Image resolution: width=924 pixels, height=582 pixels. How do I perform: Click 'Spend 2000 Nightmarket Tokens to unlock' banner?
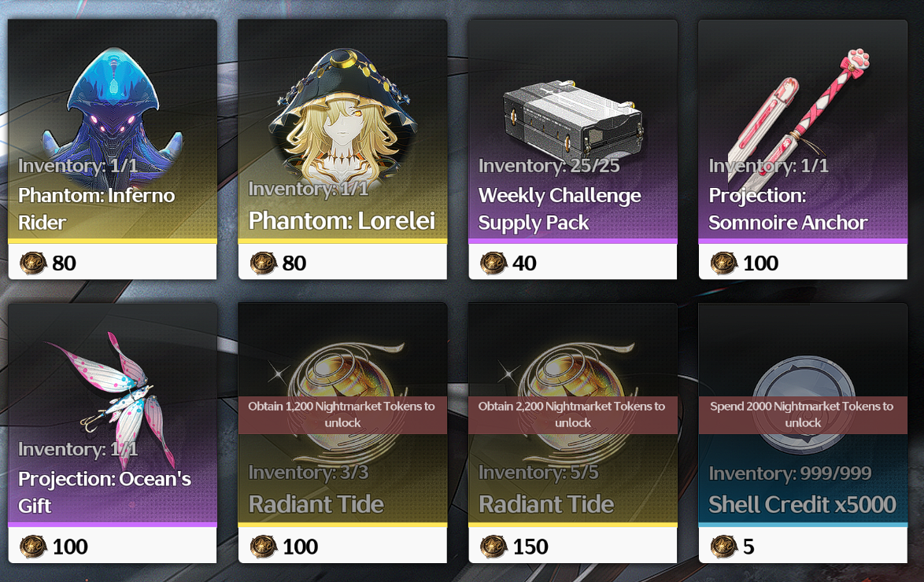click(803, 414)
